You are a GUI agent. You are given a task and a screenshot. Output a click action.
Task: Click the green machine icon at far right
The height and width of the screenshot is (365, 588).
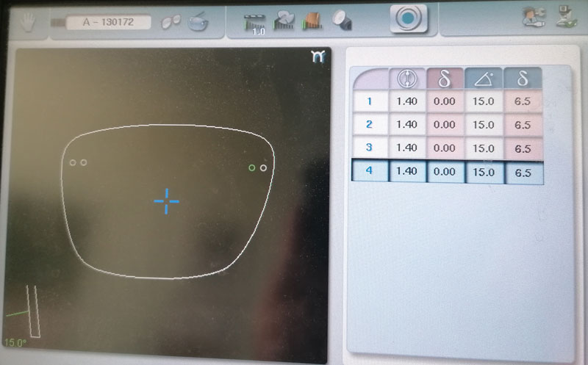pos(564,20)
